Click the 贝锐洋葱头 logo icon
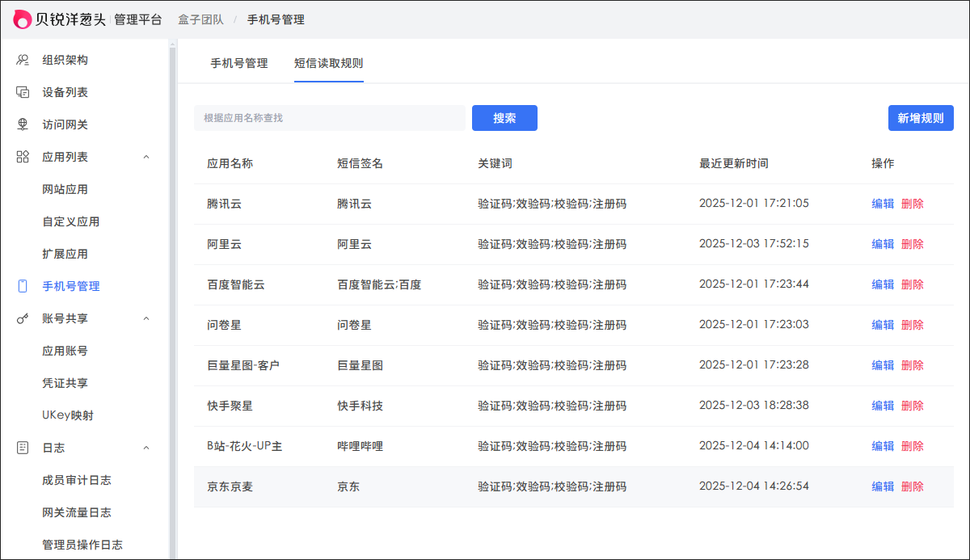Viewport: 970px width, 560px height. [23, 19]
